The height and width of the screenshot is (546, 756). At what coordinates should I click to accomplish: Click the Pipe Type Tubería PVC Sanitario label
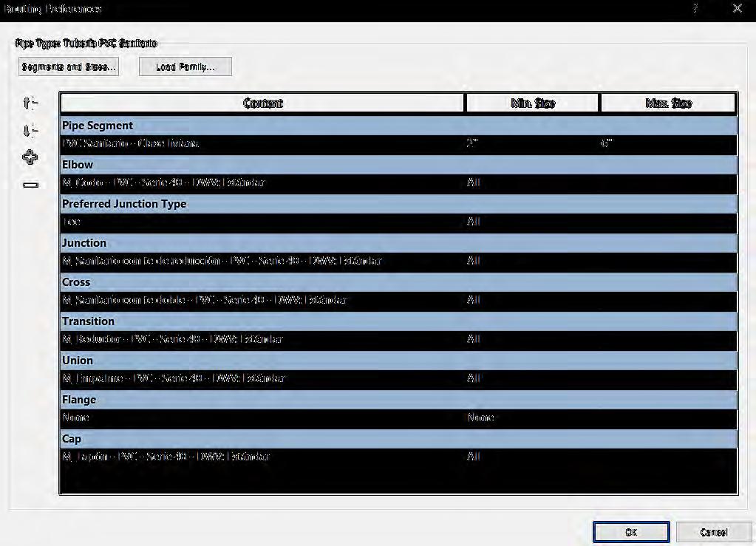(x=86, y=44)
